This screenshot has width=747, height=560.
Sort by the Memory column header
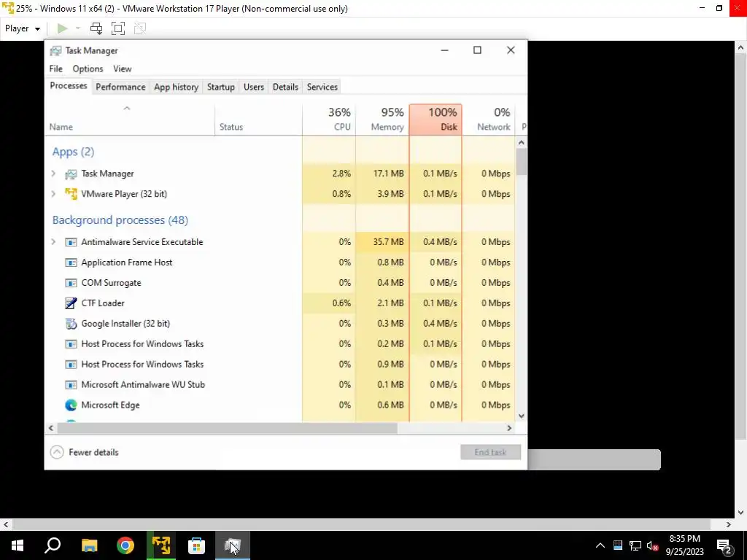382,120
